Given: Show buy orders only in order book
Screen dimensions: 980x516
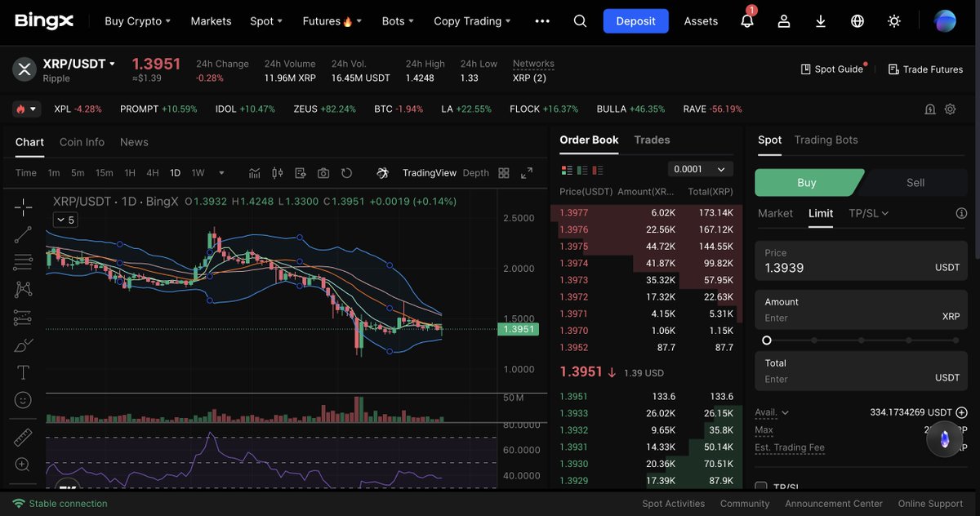Looking at the screenshot, I should [x=582, y=170].
